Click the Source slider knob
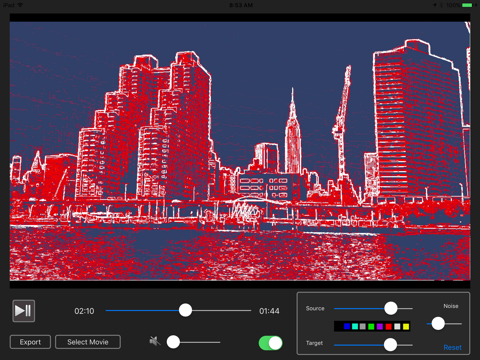The width and height of the screenshot is (480, 360). (391, 308)
